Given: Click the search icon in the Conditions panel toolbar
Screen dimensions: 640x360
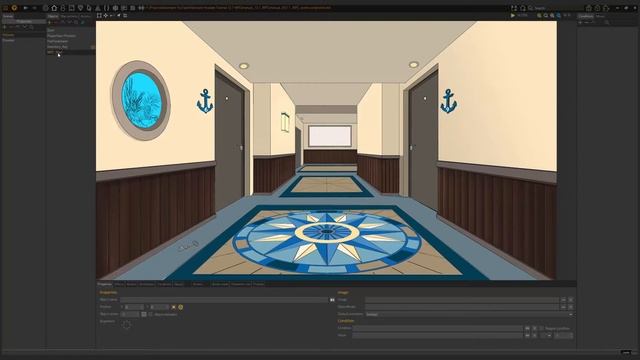Looking at the screenshot, I should [x=607, y=22].
